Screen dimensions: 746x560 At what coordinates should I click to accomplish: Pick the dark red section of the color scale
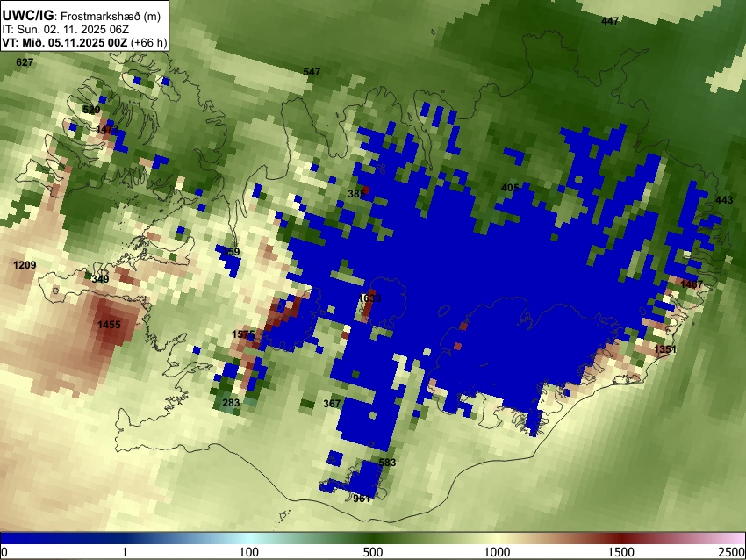621,538
